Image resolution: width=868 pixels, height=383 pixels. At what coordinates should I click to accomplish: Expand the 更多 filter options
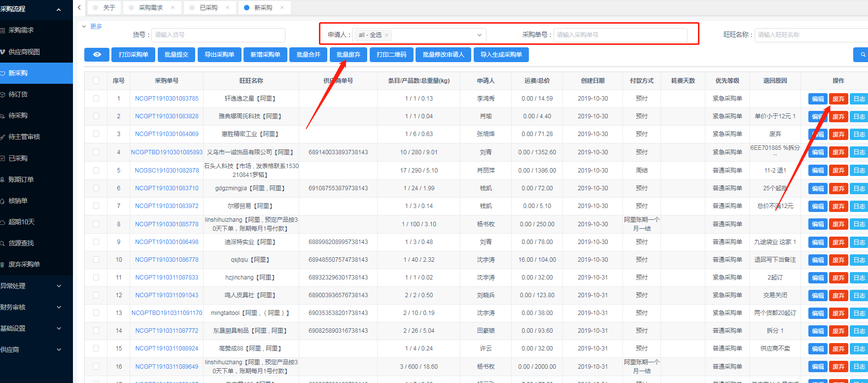coord(95,27)
